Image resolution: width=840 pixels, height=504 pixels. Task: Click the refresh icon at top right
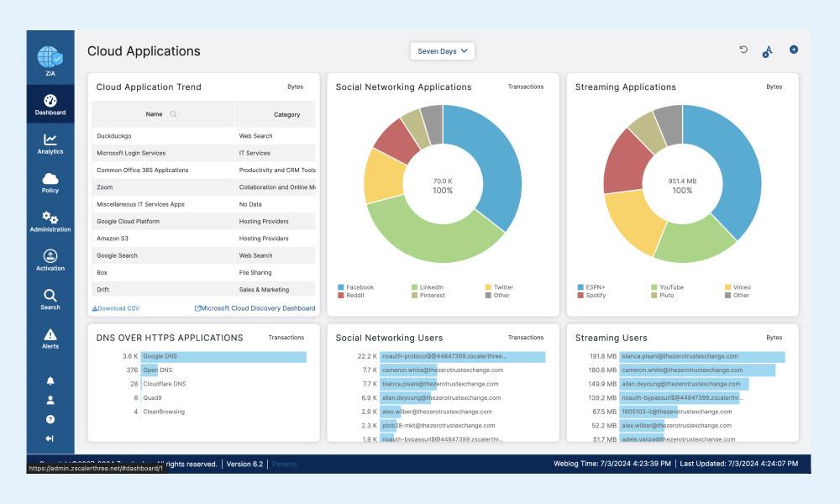coord(743,50)
